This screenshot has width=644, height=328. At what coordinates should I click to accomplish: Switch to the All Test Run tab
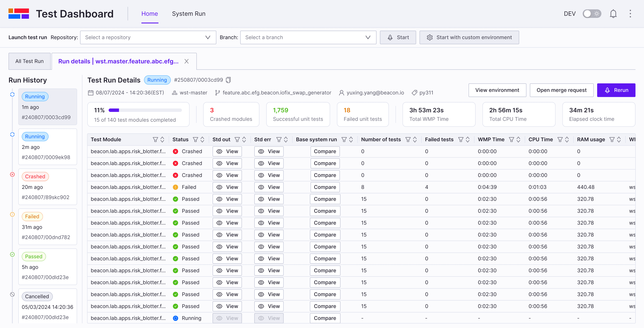[30, 61]
